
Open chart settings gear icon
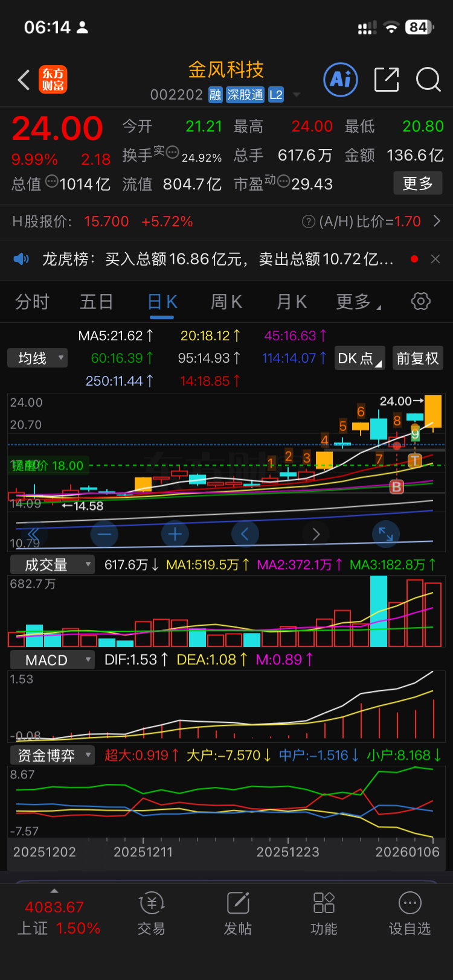(x=421, y=301)
